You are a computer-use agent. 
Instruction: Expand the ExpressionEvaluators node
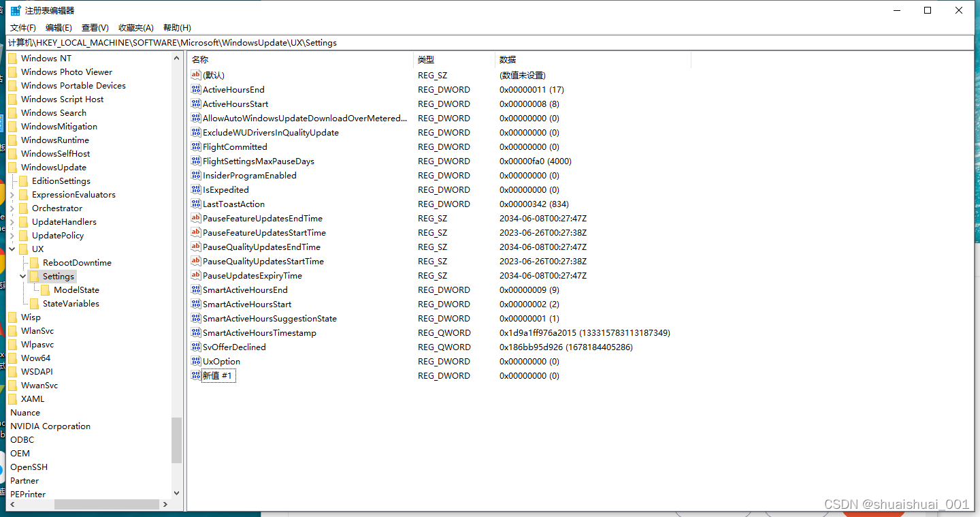(x=12, y=194)
